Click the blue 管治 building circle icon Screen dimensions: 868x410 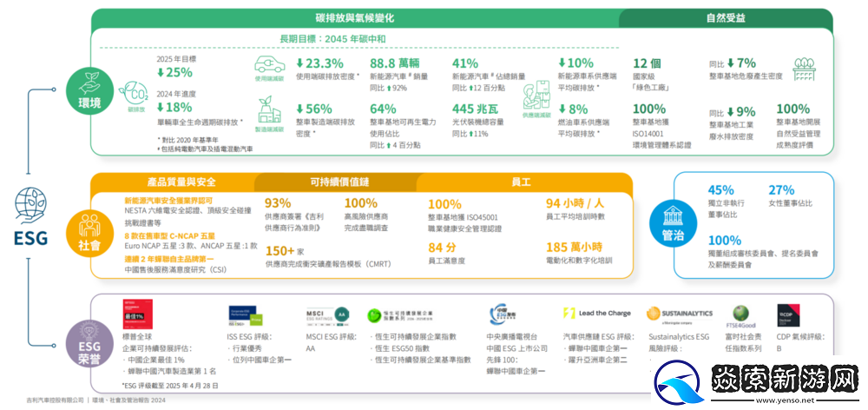tap(672, 222)
